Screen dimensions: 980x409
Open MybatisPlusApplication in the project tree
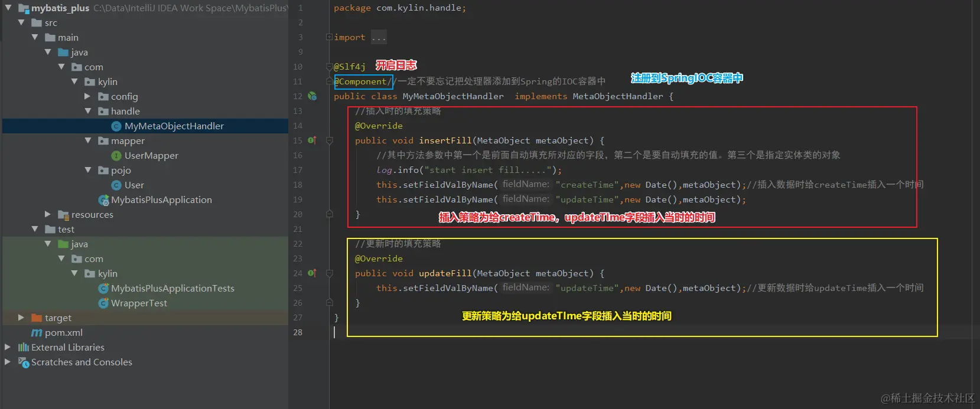(x=161, y=200)
